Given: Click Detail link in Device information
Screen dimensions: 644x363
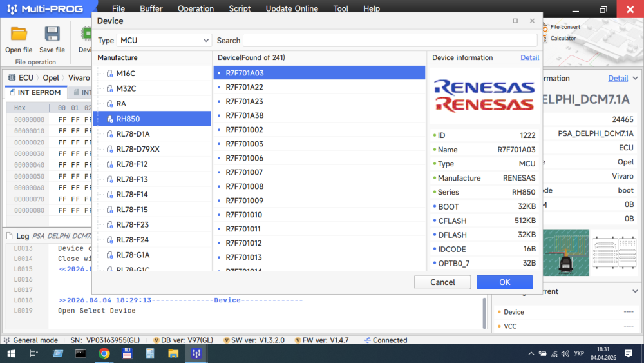Looking at the screenshot, I should (529, 57).
